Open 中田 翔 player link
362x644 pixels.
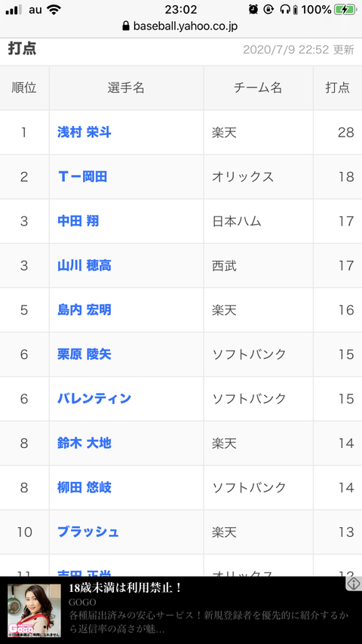pos(78,221)
